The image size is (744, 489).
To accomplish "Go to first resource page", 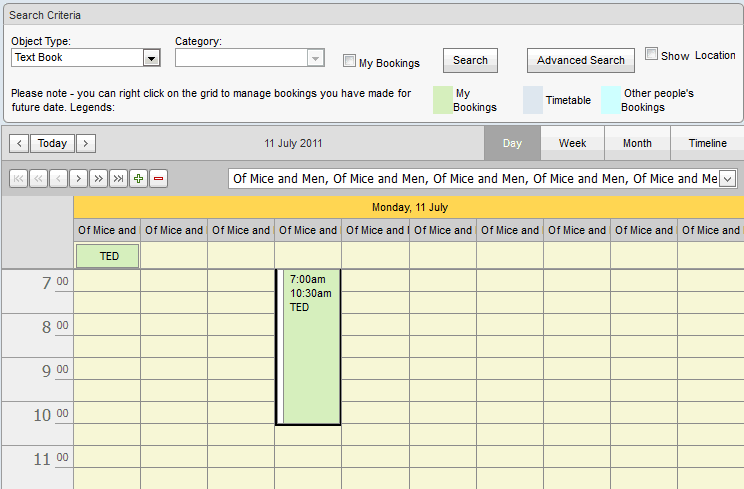I will pyautogui.click(x=19, y=179).
